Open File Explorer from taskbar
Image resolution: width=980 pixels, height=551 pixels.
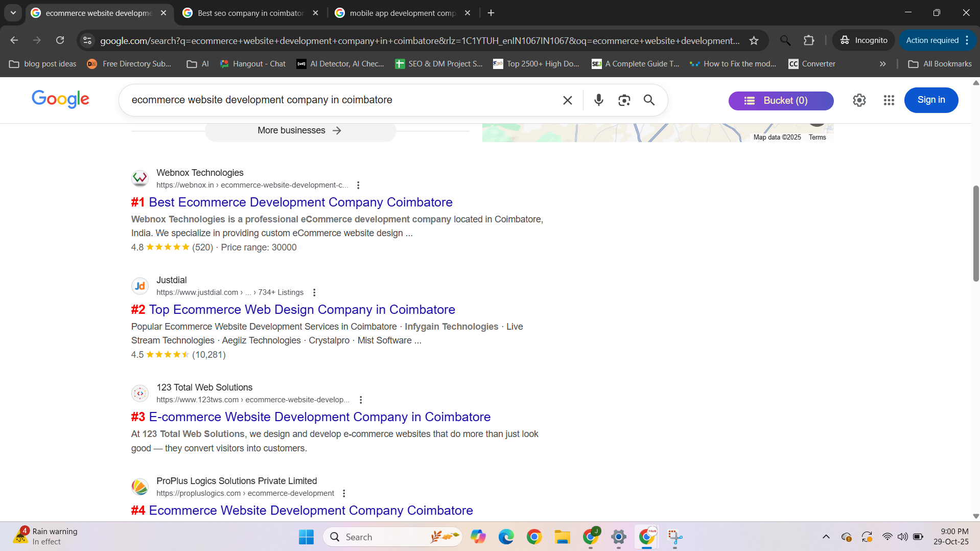(x=562, y=537)
